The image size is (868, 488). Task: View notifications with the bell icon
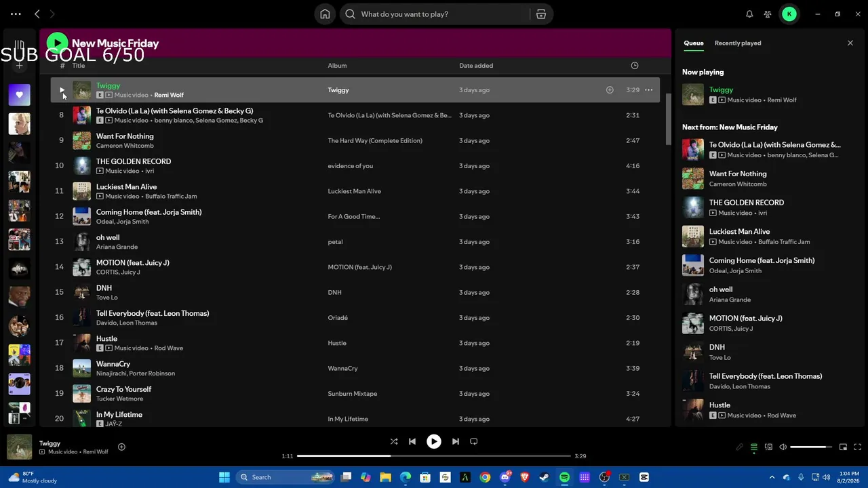pyautogui.click(x=749, y=14)
